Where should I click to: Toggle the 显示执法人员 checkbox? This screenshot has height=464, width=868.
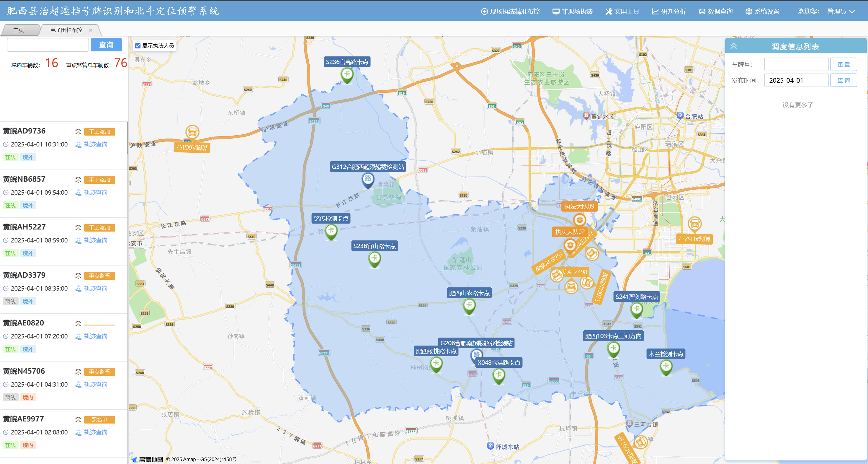138,45
